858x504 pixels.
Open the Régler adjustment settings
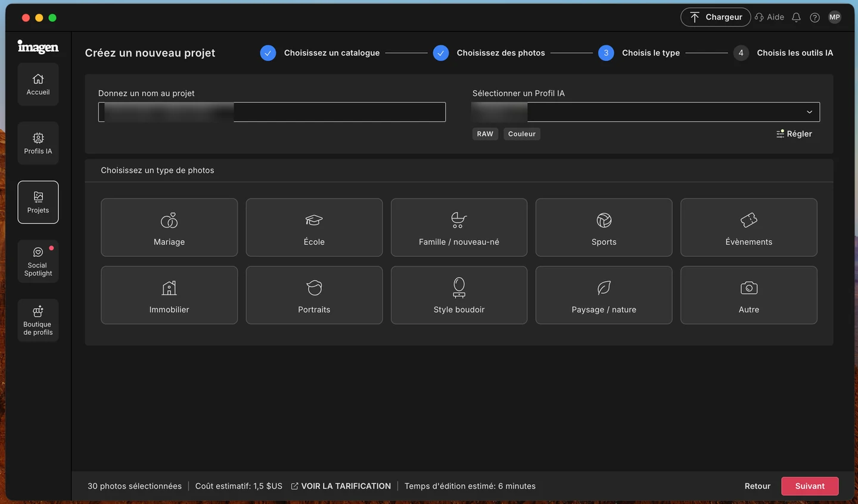pos(794,134)
